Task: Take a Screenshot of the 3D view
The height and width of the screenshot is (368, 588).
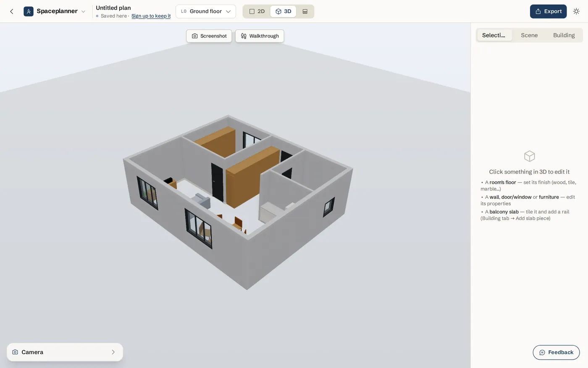Action: pyautogui.click(x=209, y=36)
